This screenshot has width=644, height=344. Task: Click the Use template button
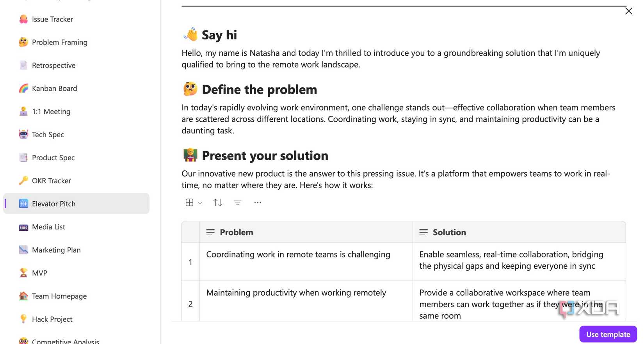tap(608, 334)
